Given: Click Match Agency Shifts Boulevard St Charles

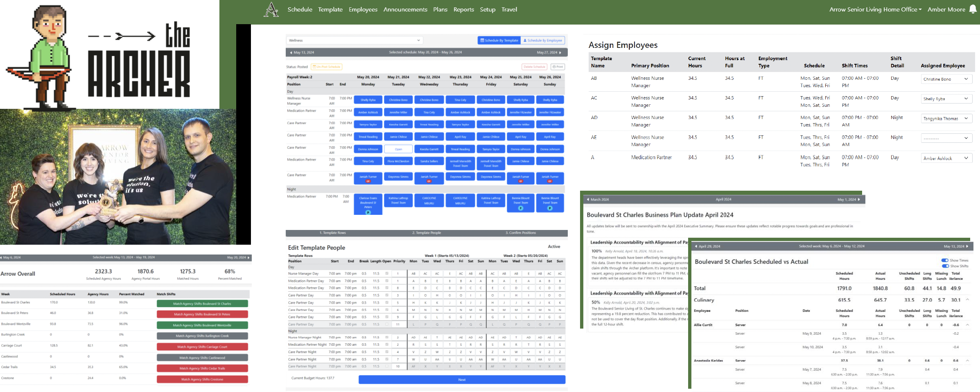Looking at the screenshot, I should pyautogui.click(x=202, y=304).
